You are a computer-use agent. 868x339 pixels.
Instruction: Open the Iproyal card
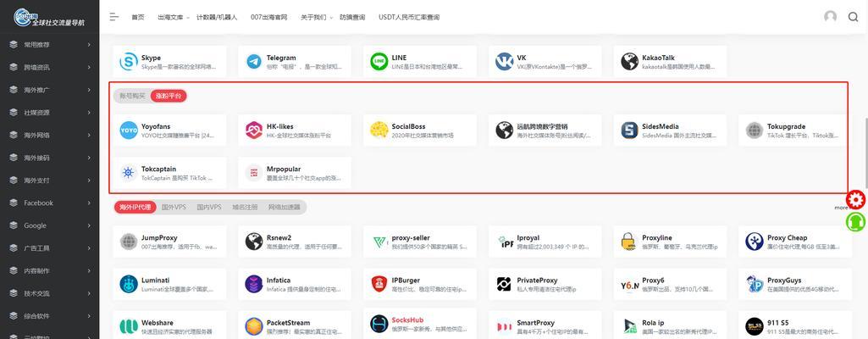[x=545, y=242]
